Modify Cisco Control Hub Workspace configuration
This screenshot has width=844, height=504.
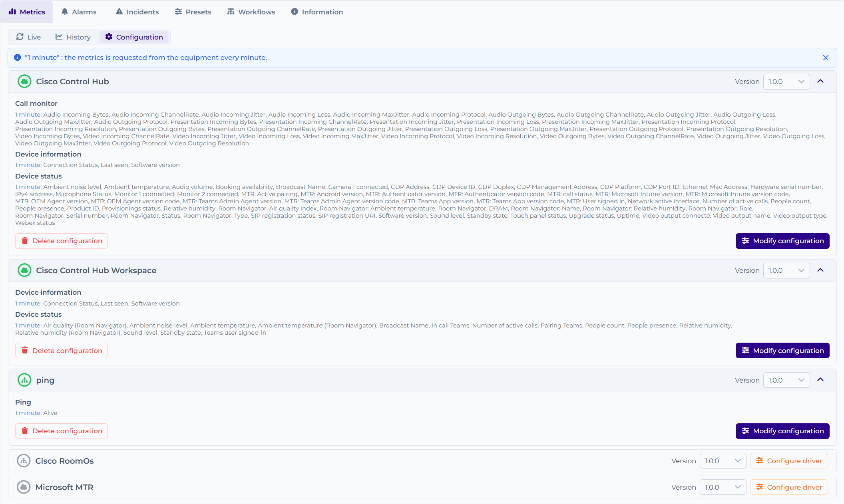click(x=782, y=351)
